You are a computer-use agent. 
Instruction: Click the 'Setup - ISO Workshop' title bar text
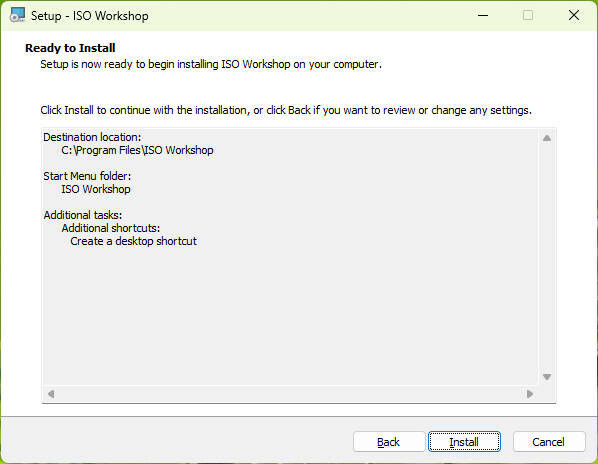pos(90,16)
